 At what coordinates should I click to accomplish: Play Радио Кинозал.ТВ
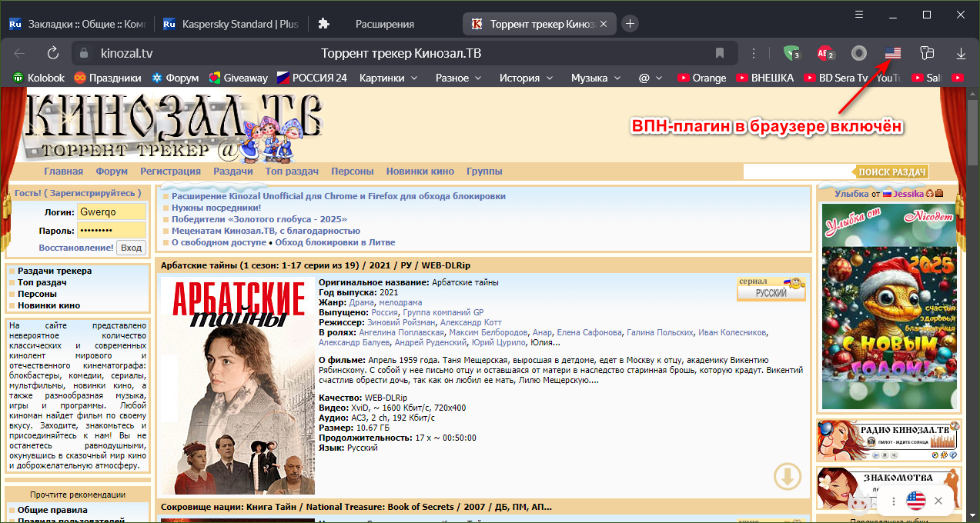pyautogui.click(x=875, y=455)
